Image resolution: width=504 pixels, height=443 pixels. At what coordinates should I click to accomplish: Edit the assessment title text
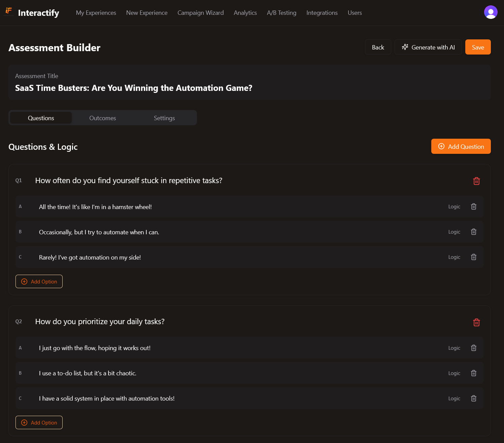(133, 88)
